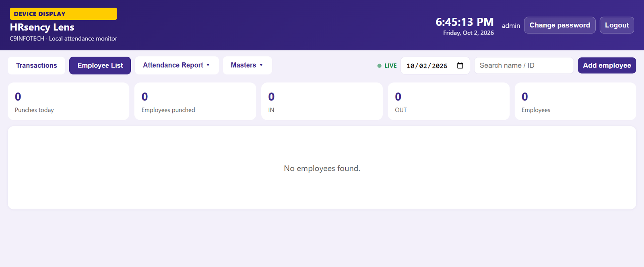Screen dimensions: 644x267
Task: Switch to the Transactions tab
Action: click(x=36, y=66)
